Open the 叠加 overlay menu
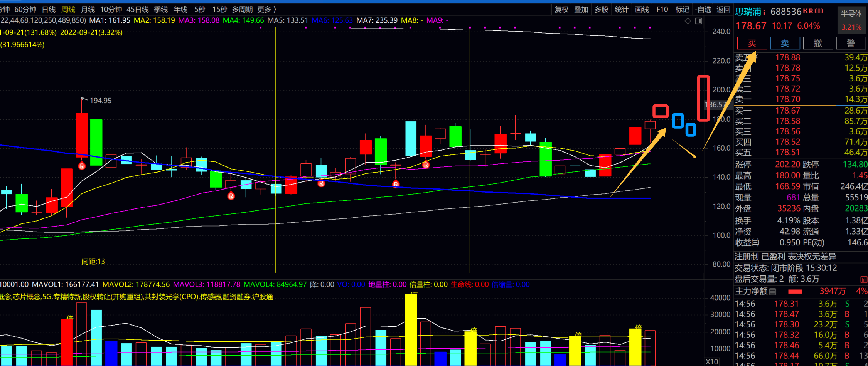This screenshot has height=366, width=868. click(581, 10)
